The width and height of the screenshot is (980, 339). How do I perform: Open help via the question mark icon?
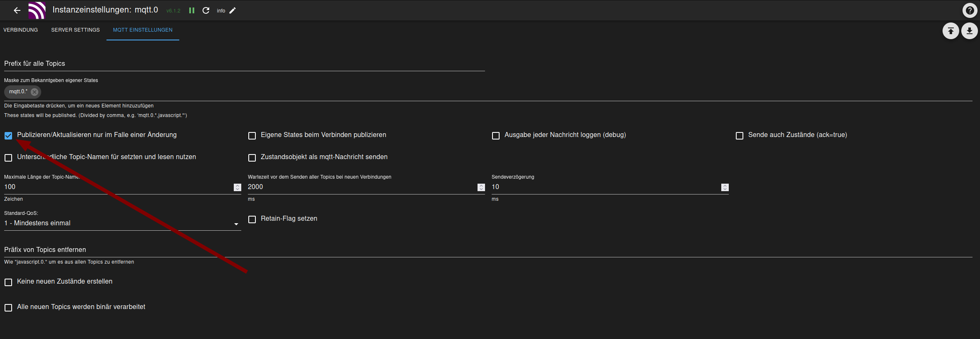(x=970, y=10)
